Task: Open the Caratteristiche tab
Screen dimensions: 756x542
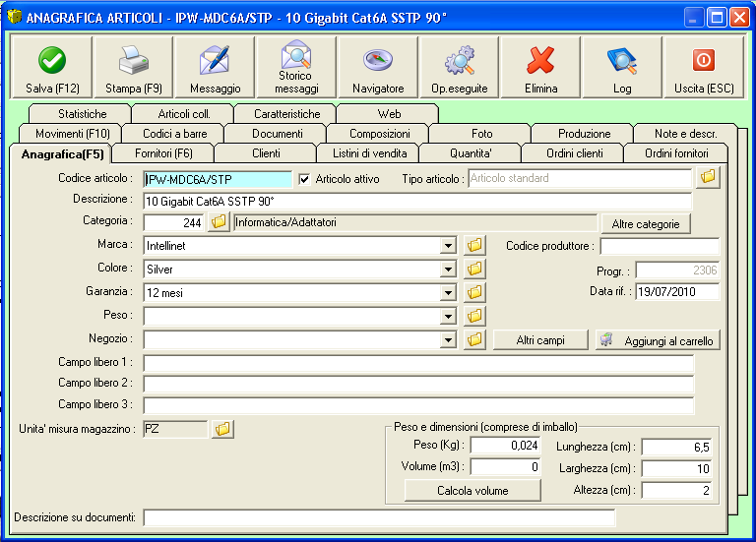Action: (x=285, y=114)
